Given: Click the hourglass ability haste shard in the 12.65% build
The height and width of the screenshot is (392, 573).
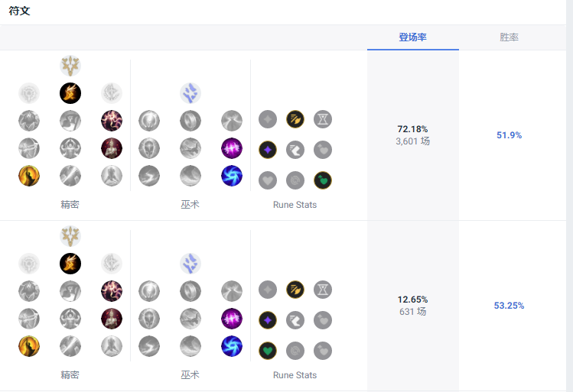Looking at the screenshot, I should click(x=323, y=290).
